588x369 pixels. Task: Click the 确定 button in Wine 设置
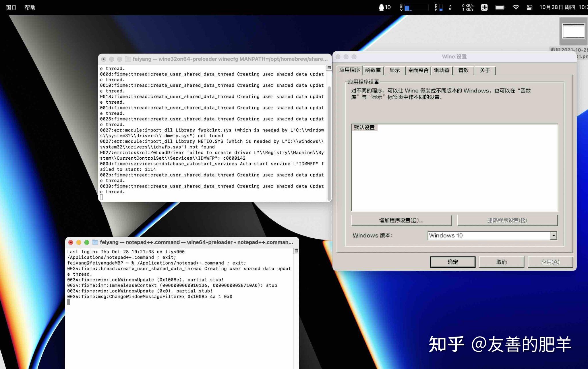[x=453, y=262]
